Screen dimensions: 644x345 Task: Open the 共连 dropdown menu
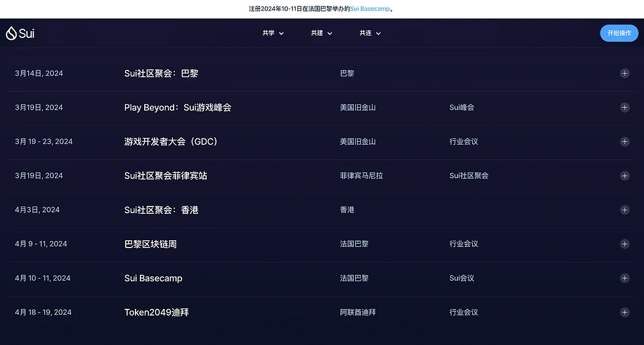click(x=370, y=33)
